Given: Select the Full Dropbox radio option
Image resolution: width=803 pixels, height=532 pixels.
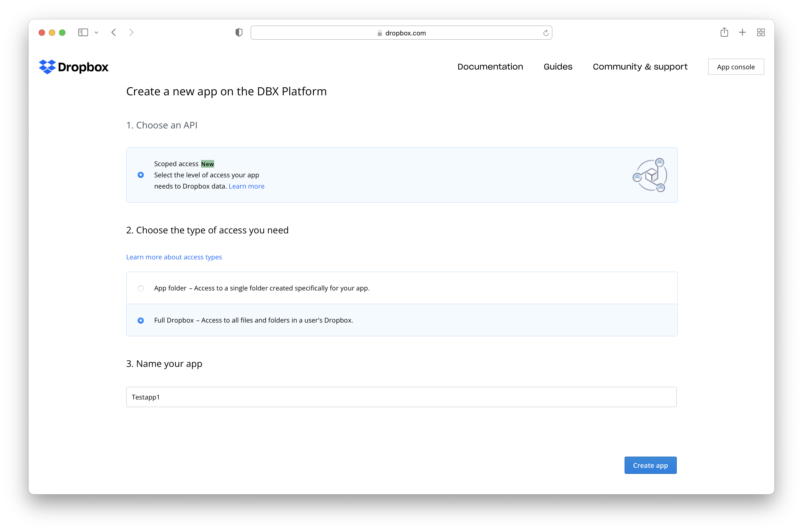Looking at the screenshot, I should tap(140, 321).
